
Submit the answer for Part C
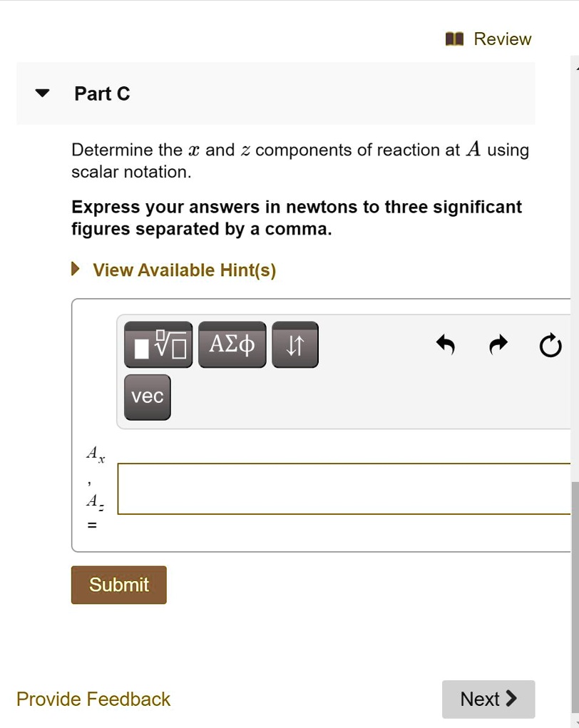(119, 585)
